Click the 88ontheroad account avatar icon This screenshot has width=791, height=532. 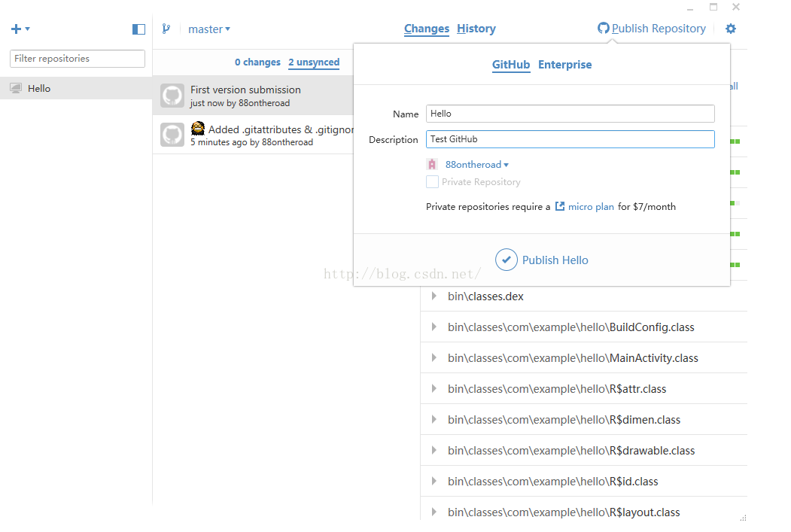pos(432,164)
